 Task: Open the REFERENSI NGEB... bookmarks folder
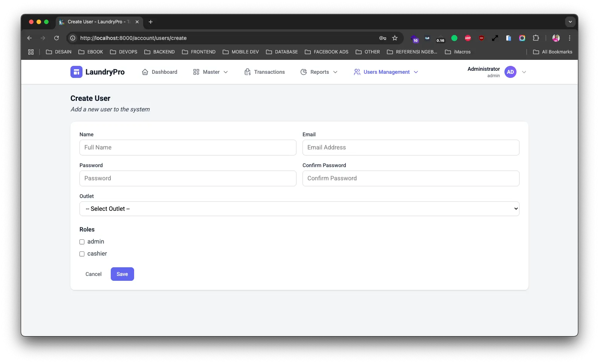coord(412,52)
